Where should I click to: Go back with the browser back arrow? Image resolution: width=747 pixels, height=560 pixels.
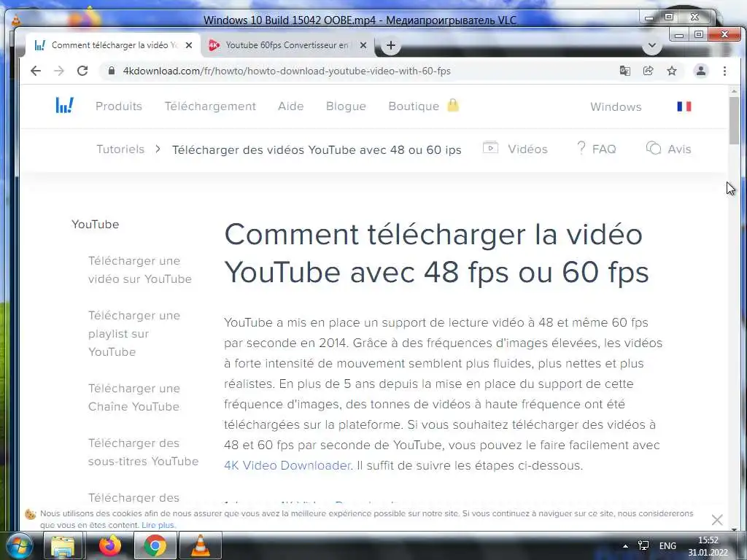pyautogui.click(x=36, y=71)
